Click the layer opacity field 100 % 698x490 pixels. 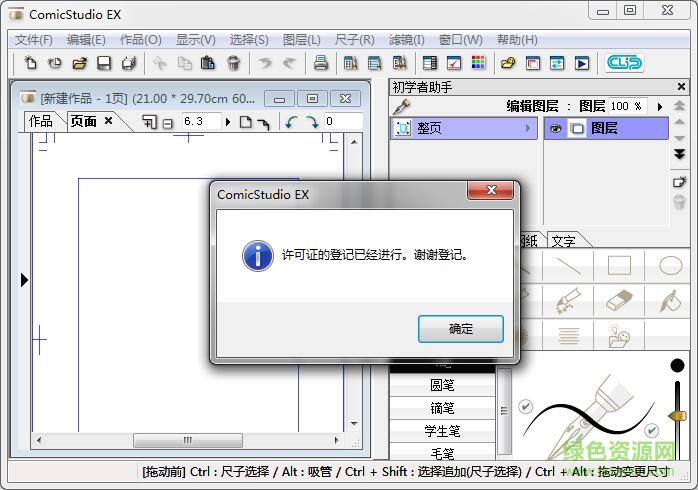click(x=627, y=106)
